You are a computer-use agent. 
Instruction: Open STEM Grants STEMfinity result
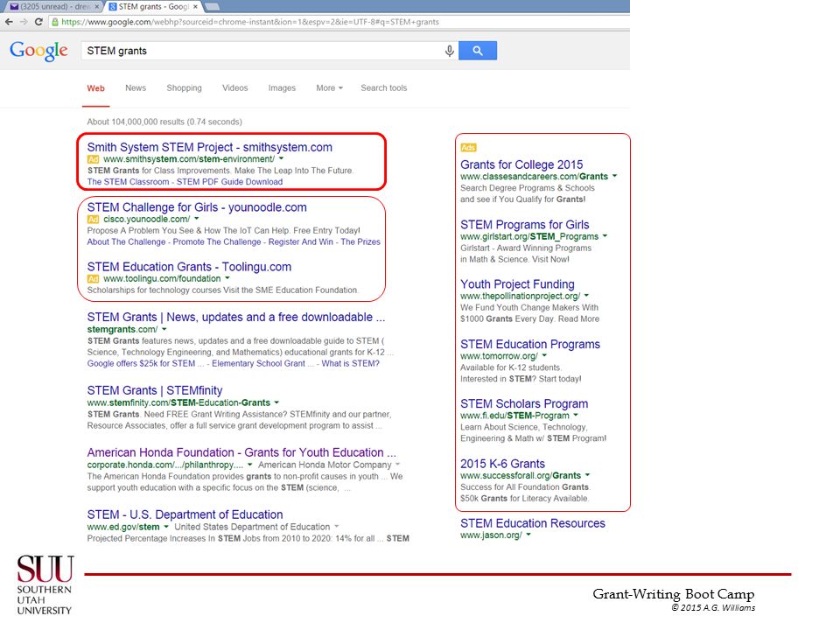pyautogui.click(x=154, y=390)
